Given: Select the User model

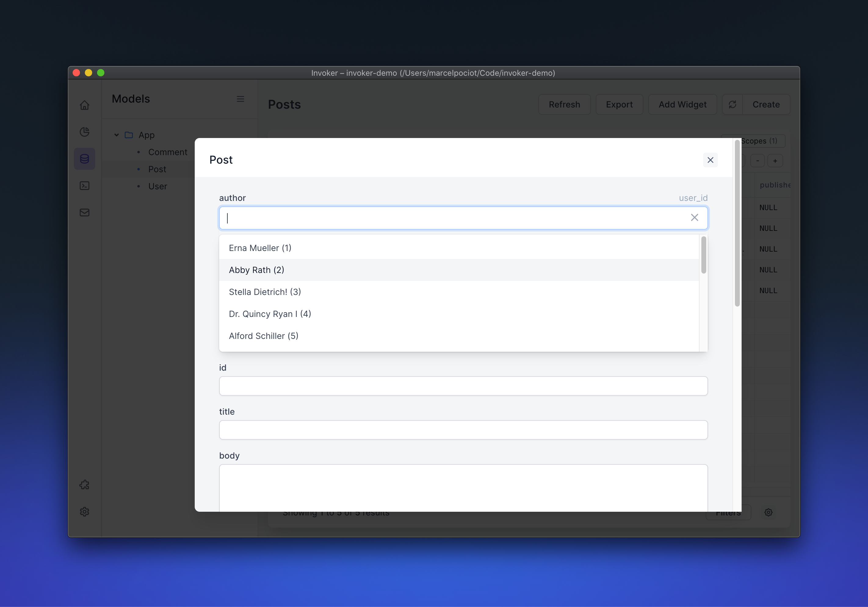Looking at the screenshot, I should coord(157,186).
